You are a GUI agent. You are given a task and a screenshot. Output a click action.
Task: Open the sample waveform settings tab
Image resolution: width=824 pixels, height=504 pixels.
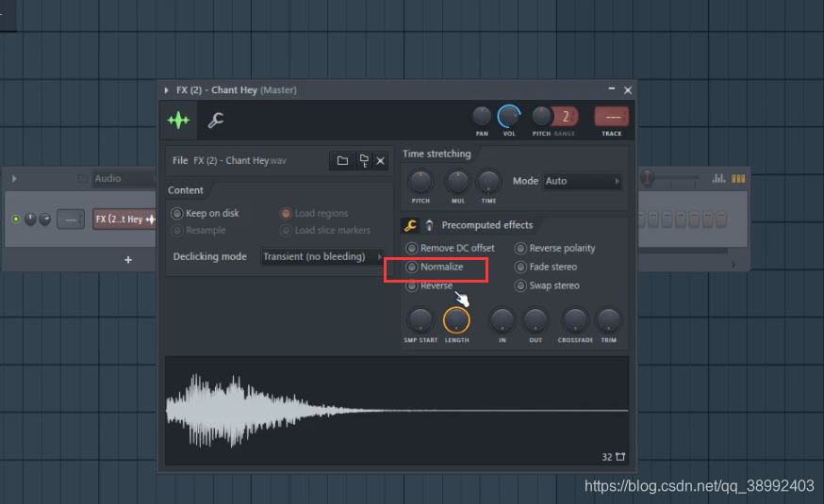(x=178, y=121)
